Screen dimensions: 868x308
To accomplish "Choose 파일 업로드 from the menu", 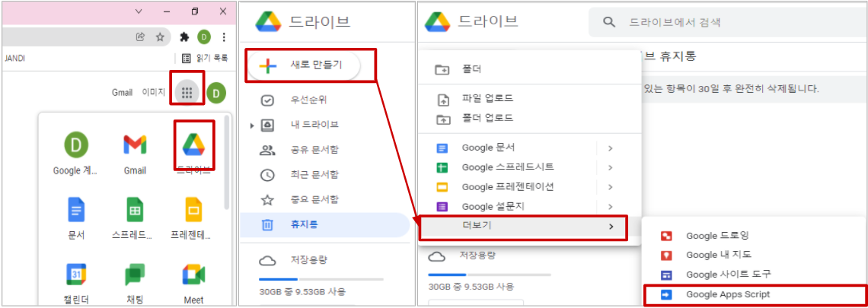I will tap(487, 99).
